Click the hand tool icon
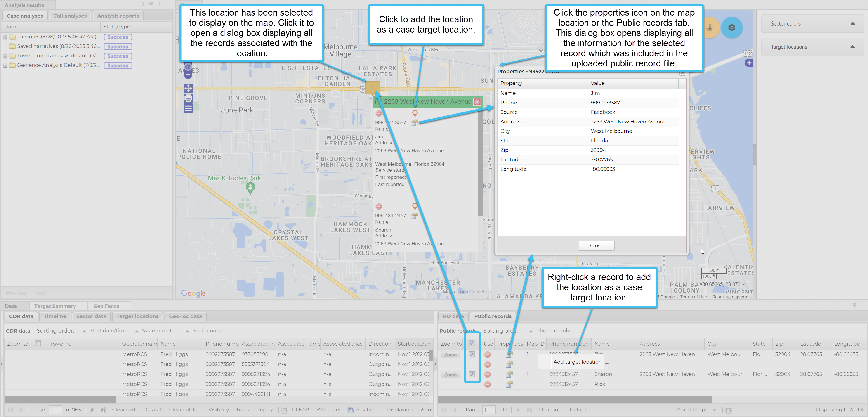Viewport: 868px width, 417px height. pos(709,28)
